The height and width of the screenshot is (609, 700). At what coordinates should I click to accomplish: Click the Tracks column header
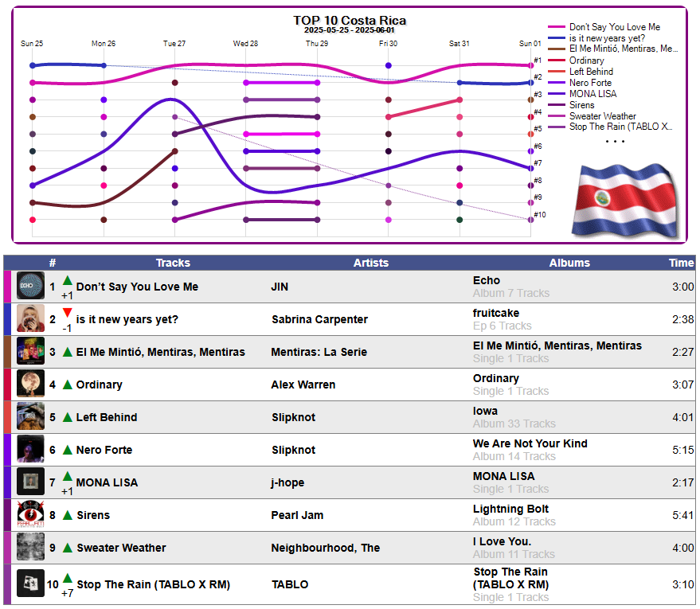point(174,263)
